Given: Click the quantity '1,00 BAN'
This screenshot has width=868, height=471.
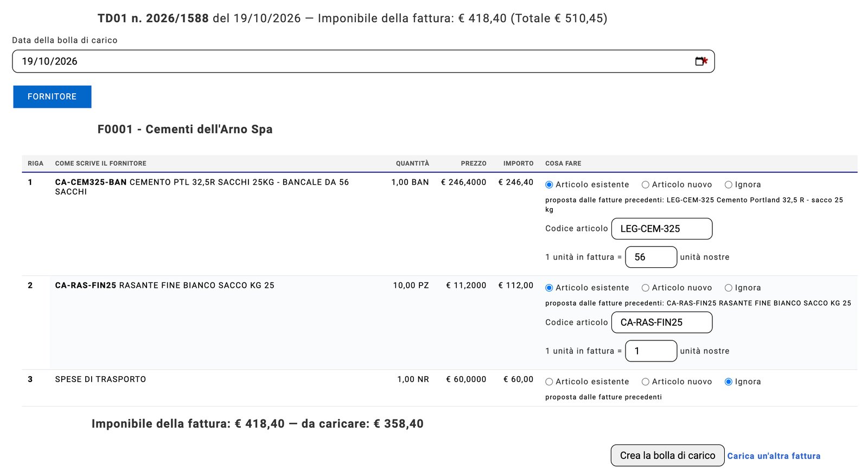Looking at the screenshot, I should tap(410, 182).
